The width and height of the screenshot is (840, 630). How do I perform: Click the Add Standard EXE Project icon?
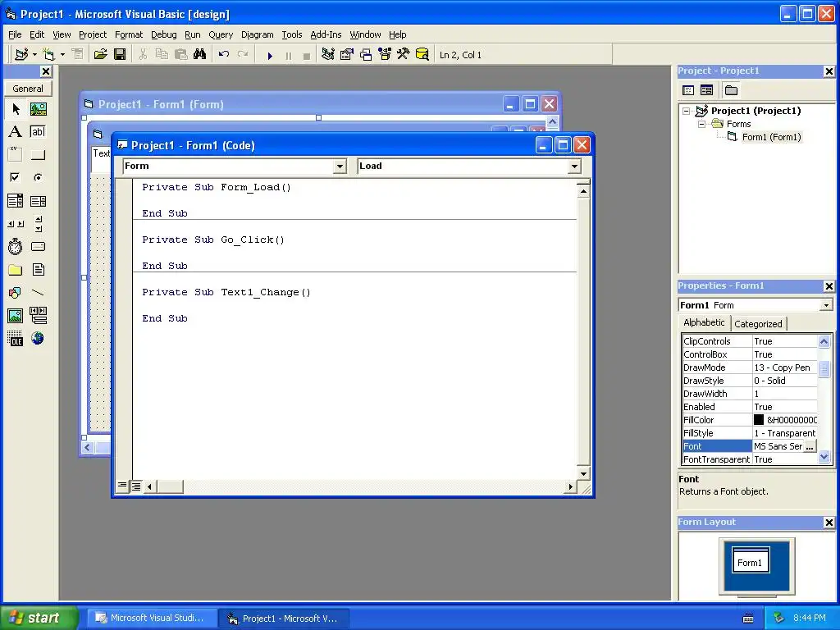click(x=21, y=55)
